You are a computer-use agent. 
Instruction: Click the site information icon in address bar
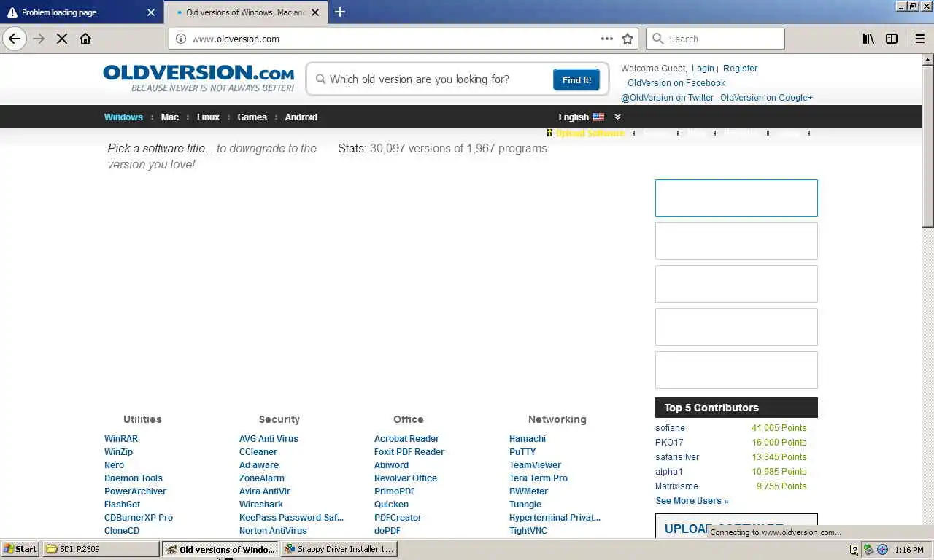[181, 39]
